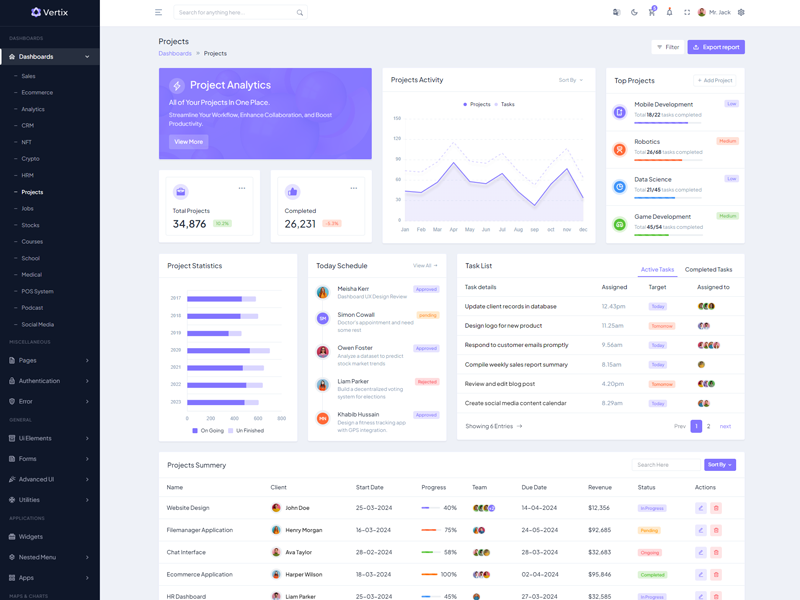Open Sort By dropdown in Projects Summary

(x=720, y=465)
